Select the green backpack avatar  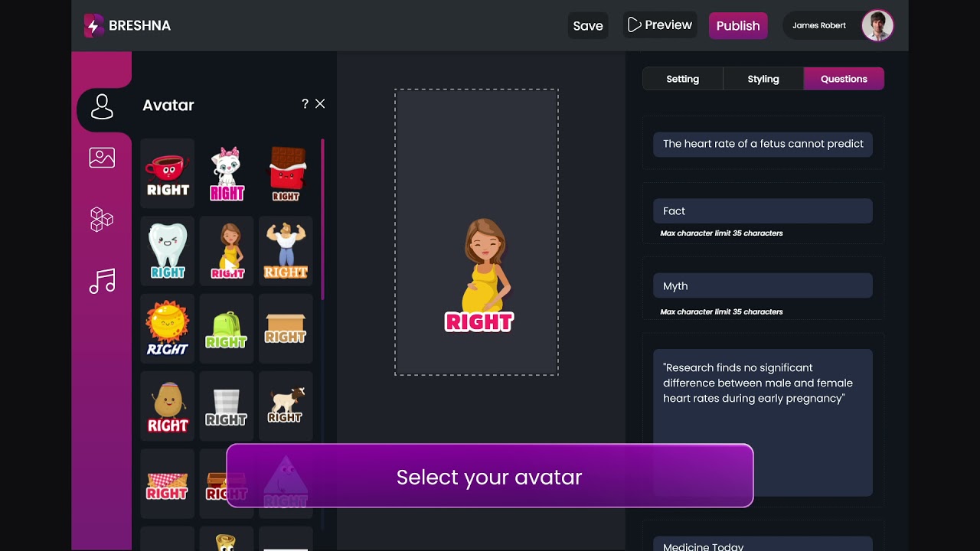[x=227, y=328]
